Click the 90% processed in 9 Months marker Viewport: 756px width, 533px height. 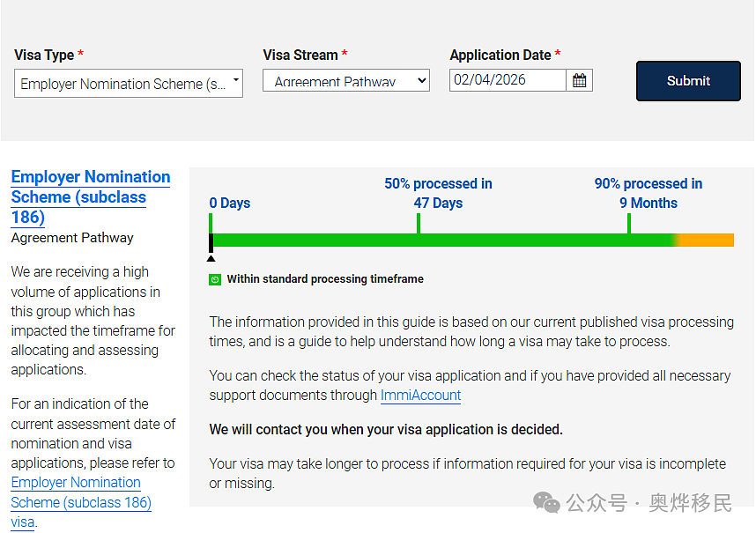tap(648, 193)
